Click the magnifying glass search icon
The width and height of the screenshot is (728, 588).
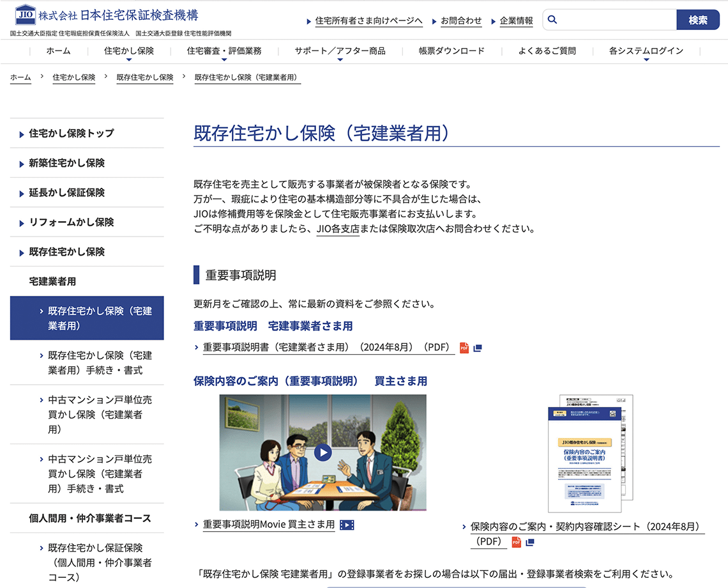click(x=552, y=20)
